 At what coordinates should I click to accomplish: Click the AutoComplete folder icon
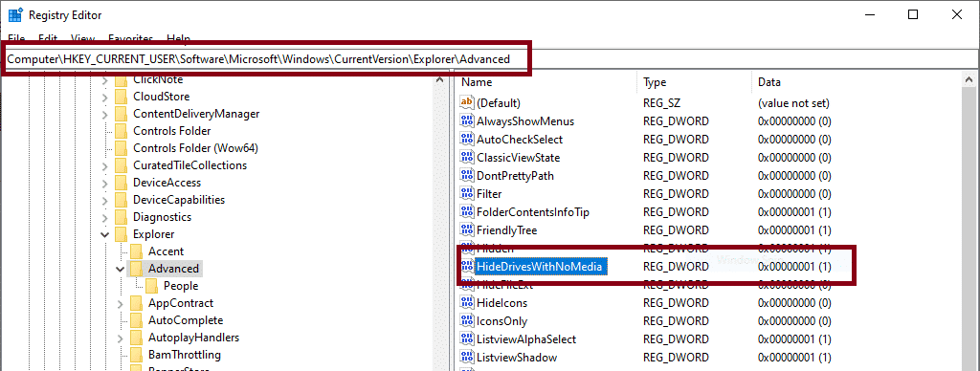point(136,319)
